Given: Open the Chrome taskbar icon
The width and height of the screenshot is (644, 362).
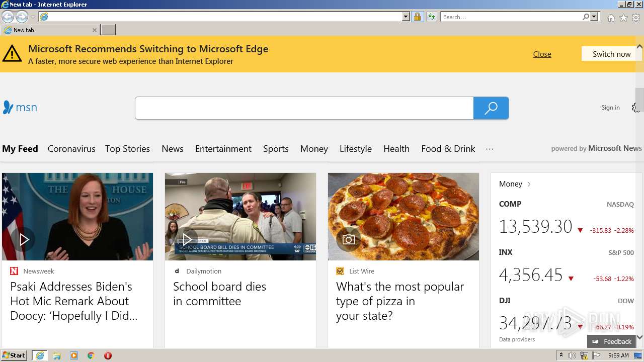Looking at the screenshot, I should coord(91,355).
